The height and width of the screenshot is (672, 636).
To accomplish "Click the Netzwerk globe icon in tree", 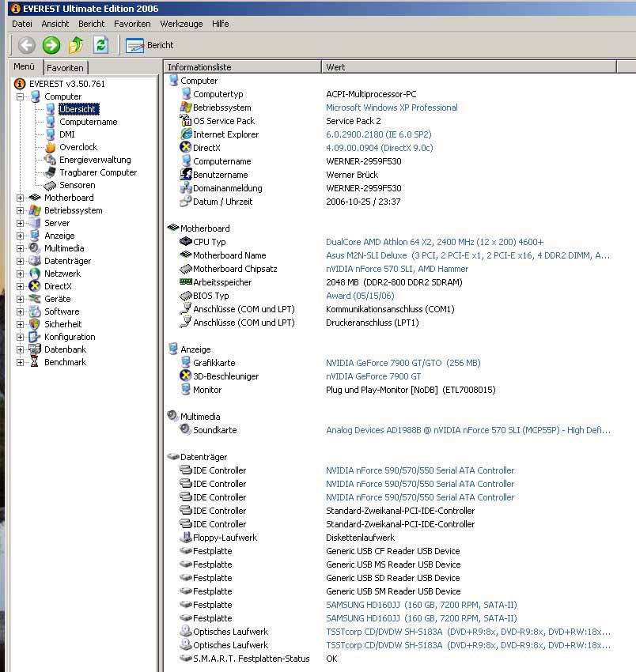I will tap(35, 274).
